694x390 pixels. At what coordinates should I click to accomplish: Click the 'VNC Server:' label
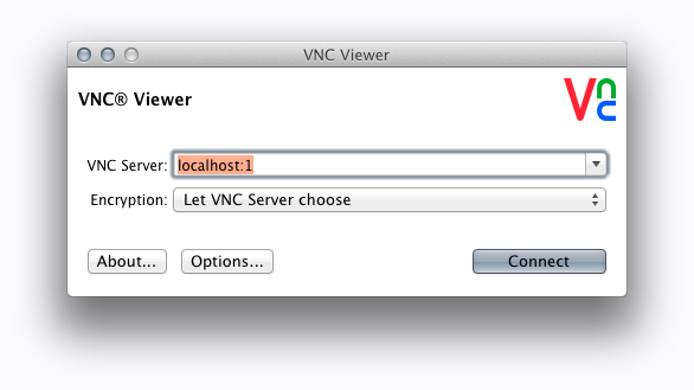127,166
